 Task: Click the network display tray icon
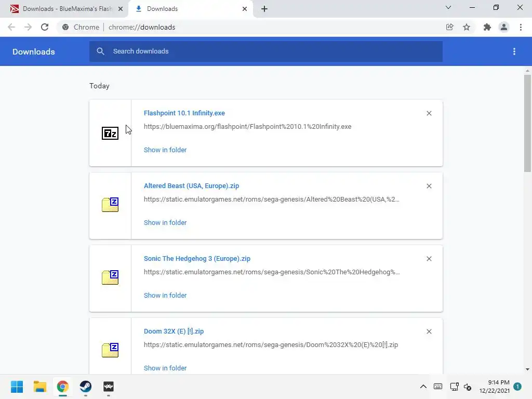tap(454, 387)
